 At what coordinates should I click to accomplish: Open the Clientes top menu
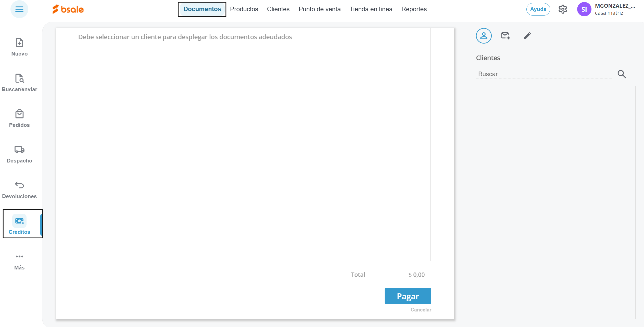click(278, 9)
